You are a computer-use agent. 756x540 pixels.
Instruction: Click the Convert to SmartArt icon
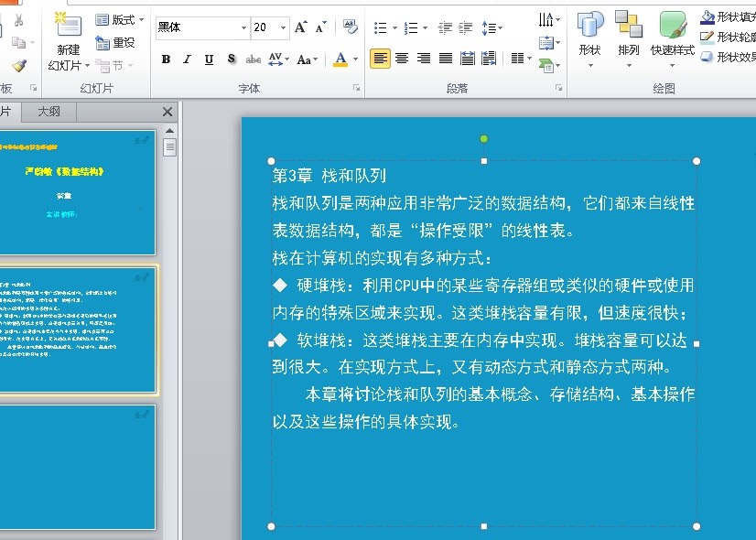click(549, 66)
